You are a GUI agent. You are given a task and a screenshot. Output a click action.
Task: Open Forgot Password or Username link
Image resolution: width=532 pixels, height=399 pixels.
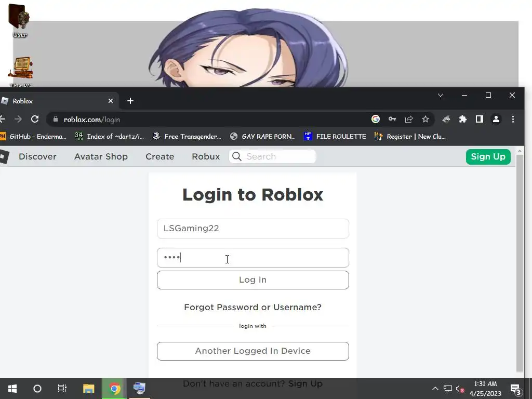click(x=253, y=307)
